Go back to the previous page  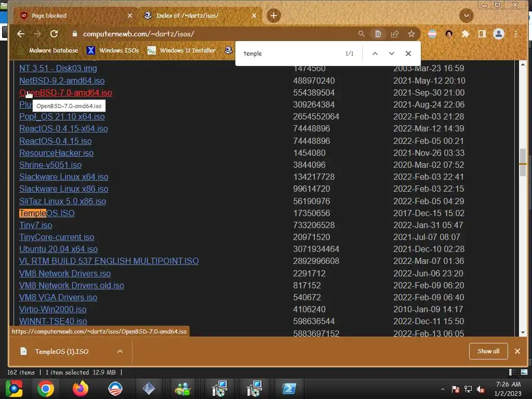pos(21,34)
